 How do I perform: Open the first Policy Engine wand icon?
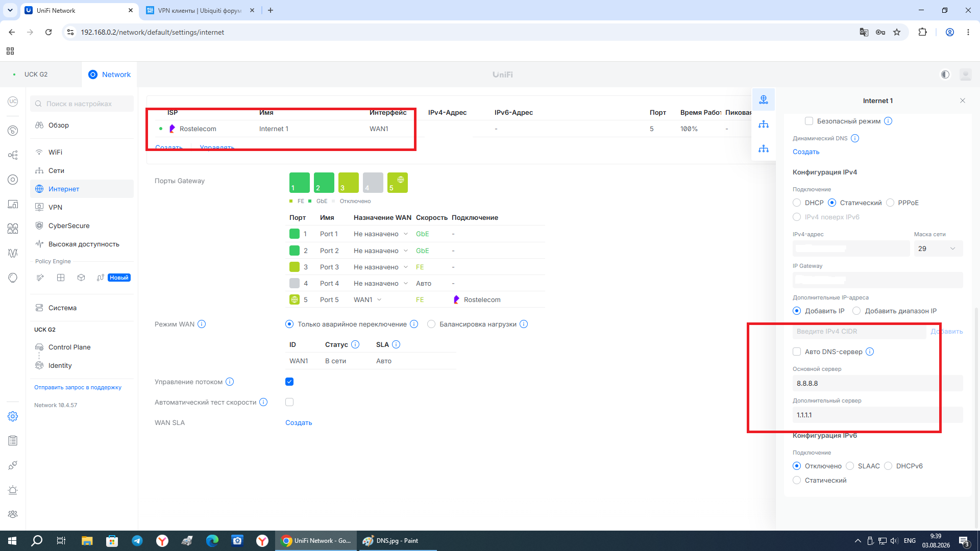[x=40, y=278]
